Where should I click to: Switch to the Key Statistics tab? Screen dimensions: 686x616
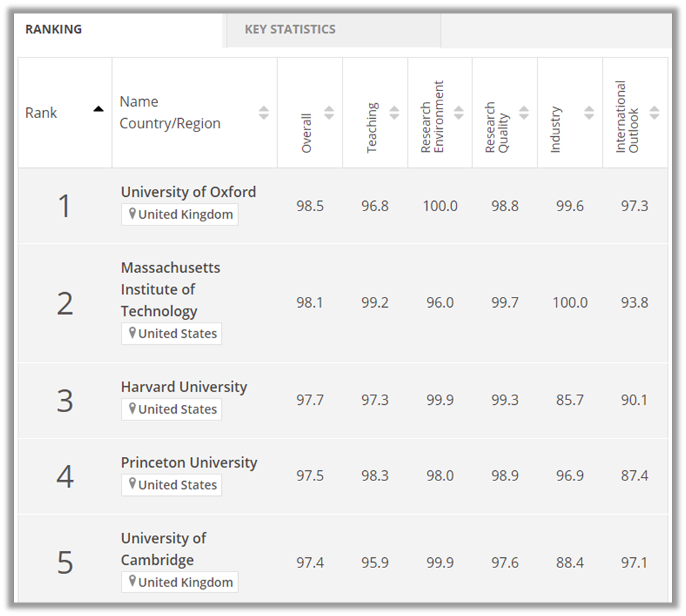[x=290, y=30]
